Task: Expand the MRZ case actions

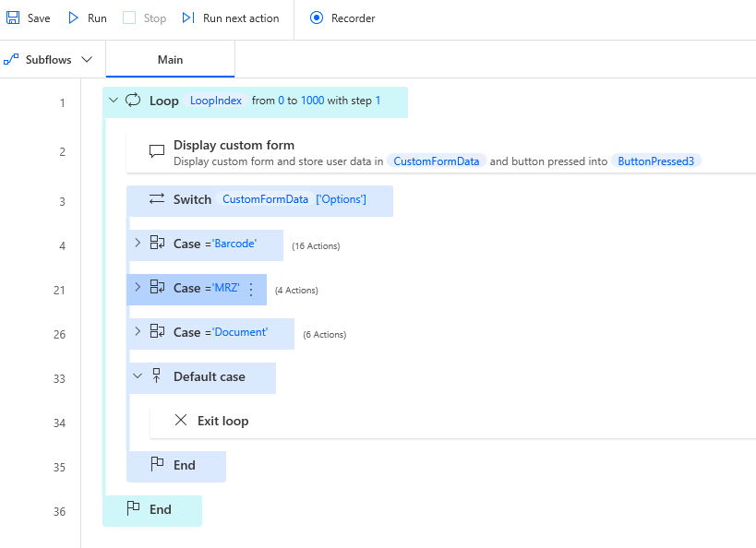Action: (x=138, y=288)
